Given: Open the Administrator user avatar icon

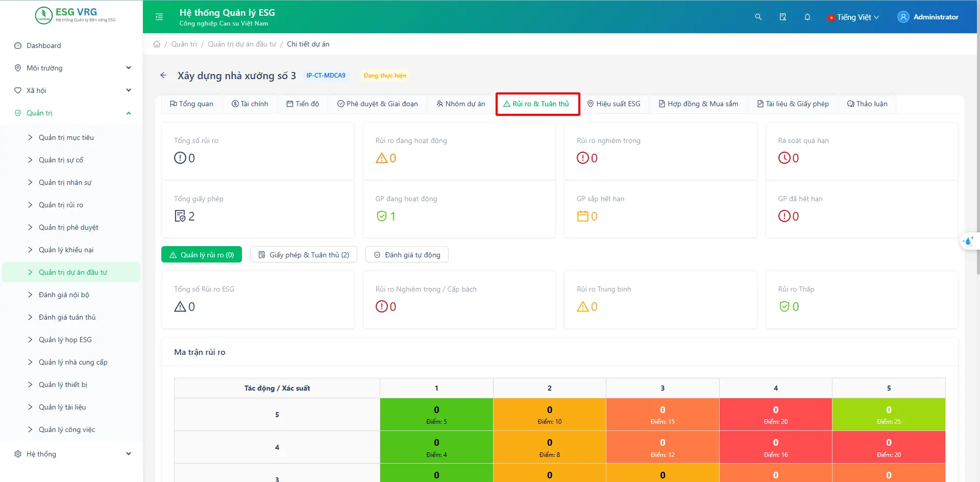Looking at the screenshot, I should point(903,17).
